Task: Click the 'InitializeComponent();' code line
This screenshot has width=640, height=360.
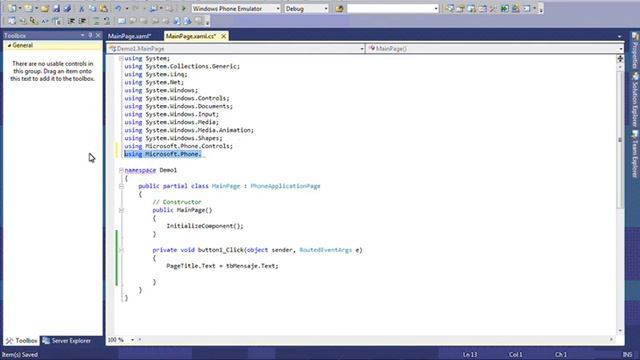Action: click(204, 226)
